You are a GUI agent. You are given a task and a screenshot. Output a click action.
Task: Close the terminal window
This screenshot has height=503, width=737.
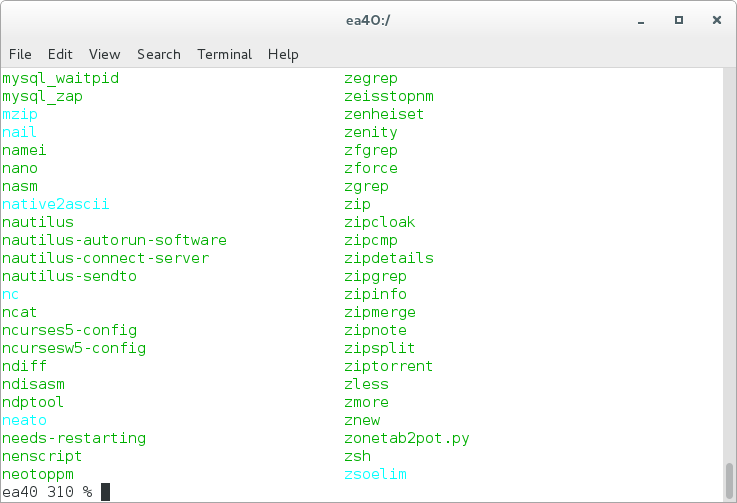717,20
